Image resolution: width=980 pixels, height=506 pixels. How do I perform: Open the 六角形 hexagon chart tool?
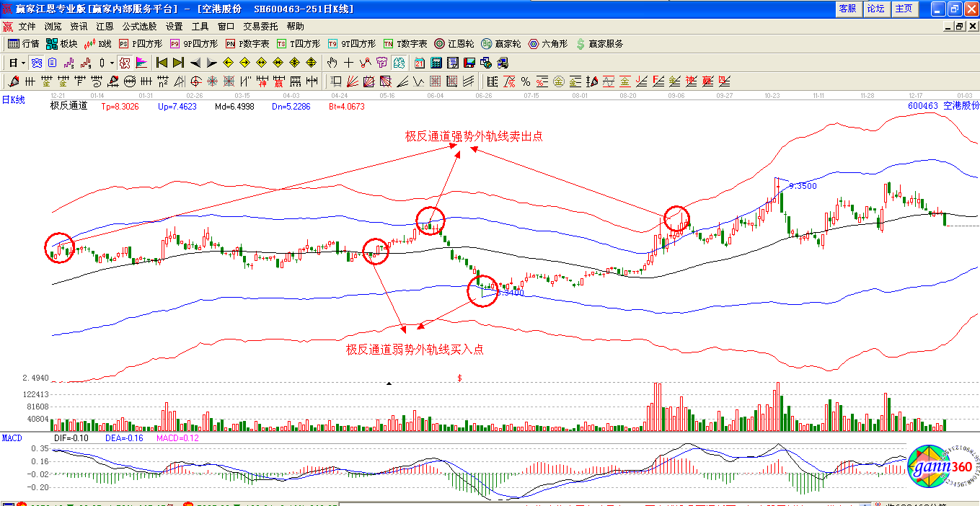(548, 44)
